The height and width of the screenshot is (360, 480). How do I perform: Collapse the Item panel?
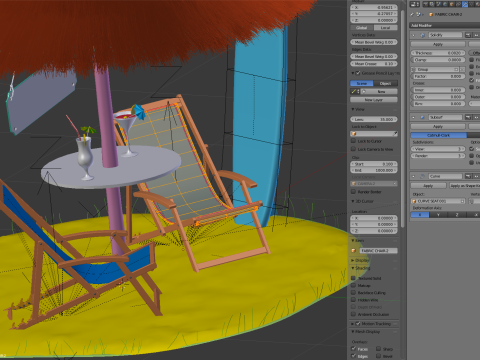pyautogui.click(x=353, y=240)
